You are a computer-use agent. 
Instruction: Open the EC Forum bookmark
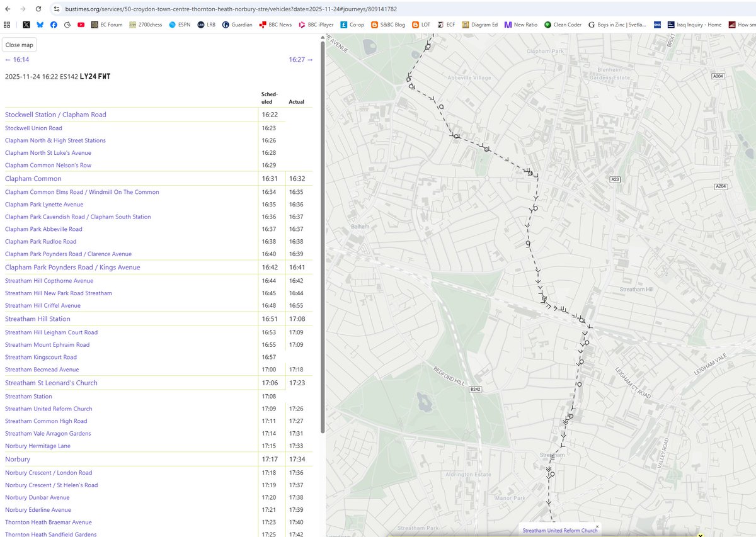pos(106,25)
